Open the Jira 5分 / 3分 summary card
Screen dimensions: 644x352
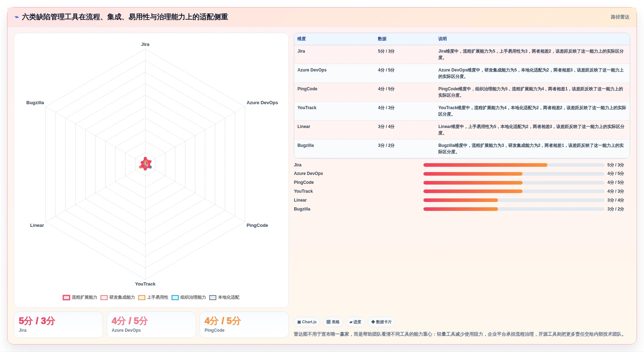[x=58, y=325]
